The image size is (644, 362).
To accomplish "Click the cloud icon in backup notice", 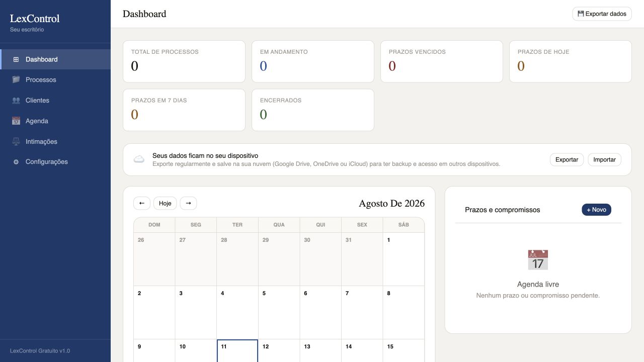I will pos(139,159).
